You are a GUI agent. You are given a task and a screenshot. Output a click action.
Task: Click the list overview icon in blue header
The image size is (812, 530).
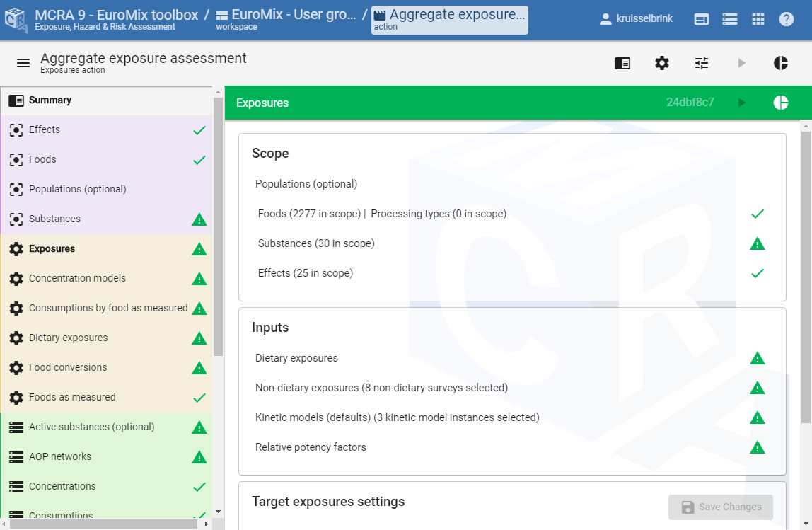pos(730,18)
